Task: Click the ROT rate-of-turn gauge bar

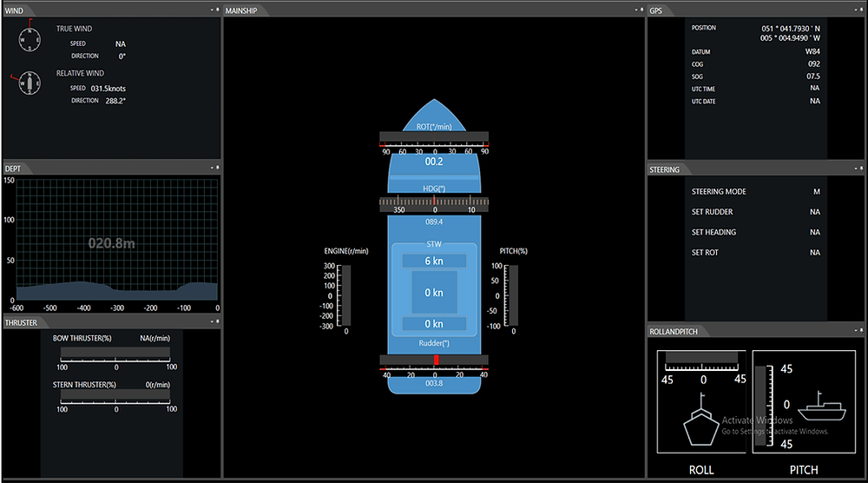Action: (x=434, y=136)
